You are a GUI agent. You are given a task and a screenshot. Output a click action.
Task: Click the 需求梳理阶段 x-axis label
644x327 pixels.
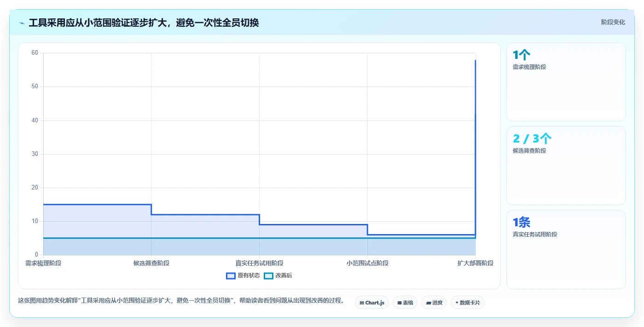click(x=43, y=263)
